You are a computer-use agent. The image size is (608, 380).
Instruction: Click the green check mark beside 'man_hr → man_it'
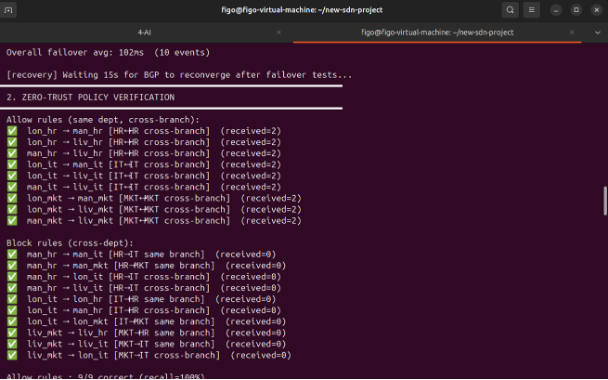pyautogui.click(x=12, y=254)
